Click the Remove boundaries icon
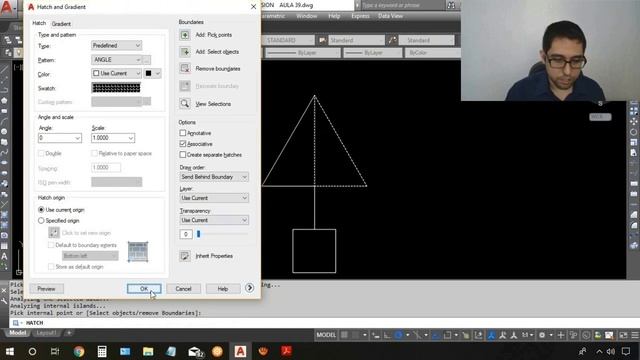 pyautogui.click(x=184, y=69)
